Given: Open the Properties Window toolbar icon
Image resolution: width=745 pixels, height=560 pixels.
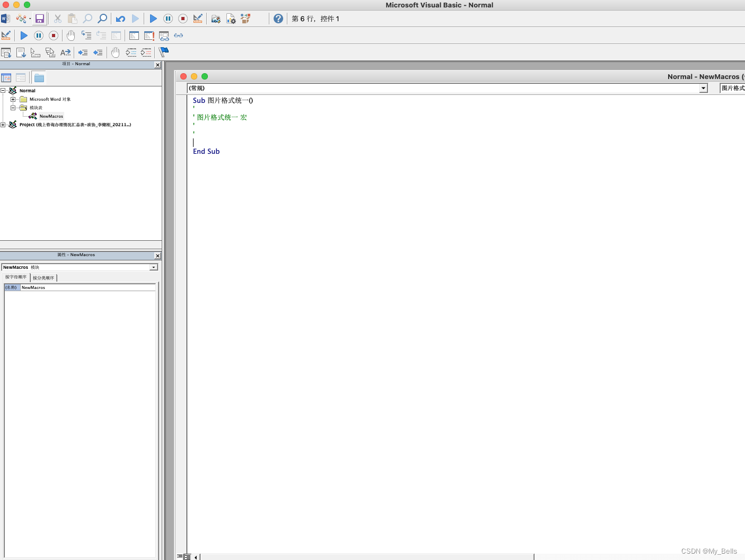Looking at the screenshot, I should tap(231, 19).
